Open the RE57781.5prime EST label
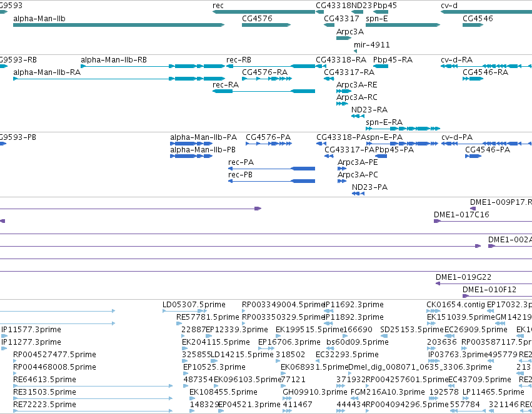Image resolution: width=532 pixels, height=414 pixels. click(208, 317)
